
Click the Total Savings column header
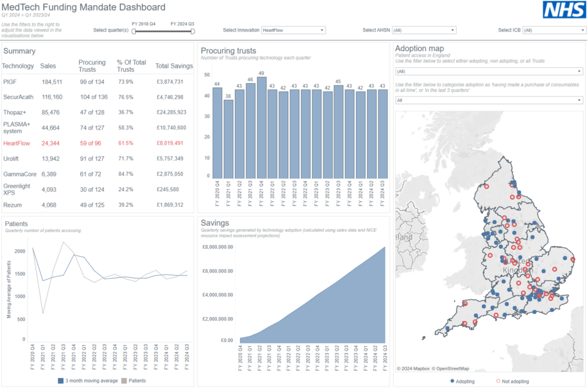(x=173, y=66)
